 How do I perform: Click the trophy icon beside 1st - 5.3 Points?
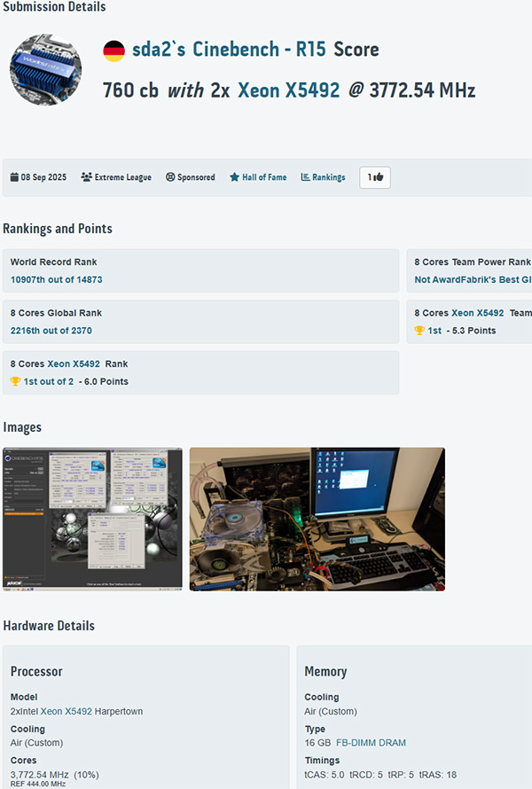tap(419, 331)
